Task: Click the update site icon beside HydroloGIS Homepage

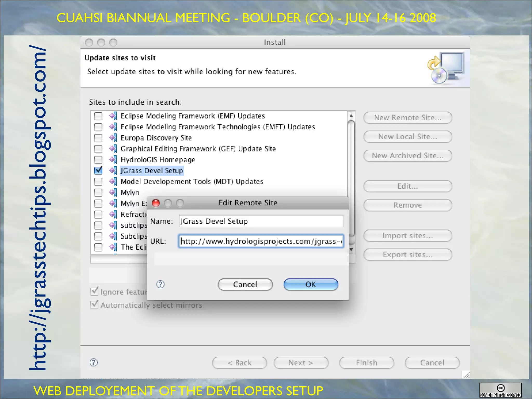Action: click(x=113, y=159)
